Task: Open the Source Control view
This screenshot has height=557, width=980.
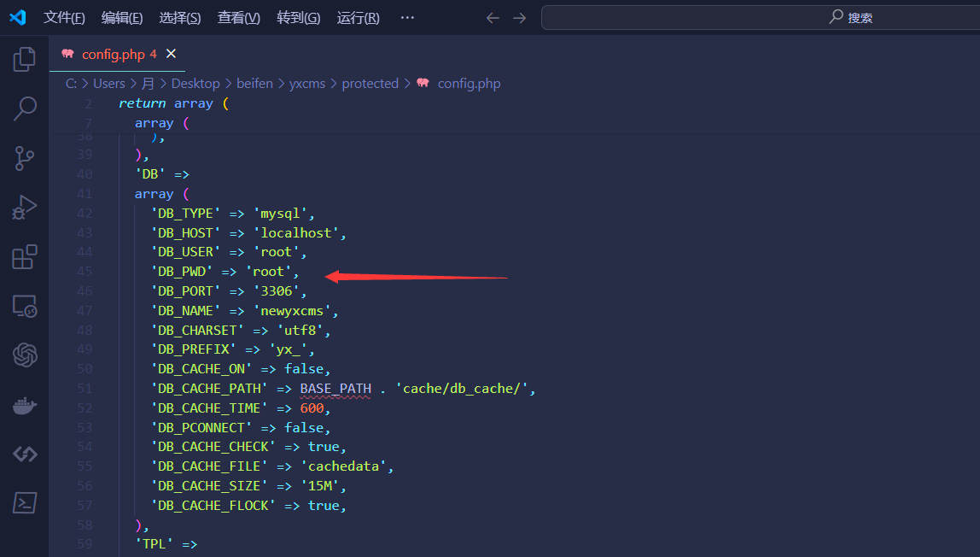Action: (x=24, y=158)
